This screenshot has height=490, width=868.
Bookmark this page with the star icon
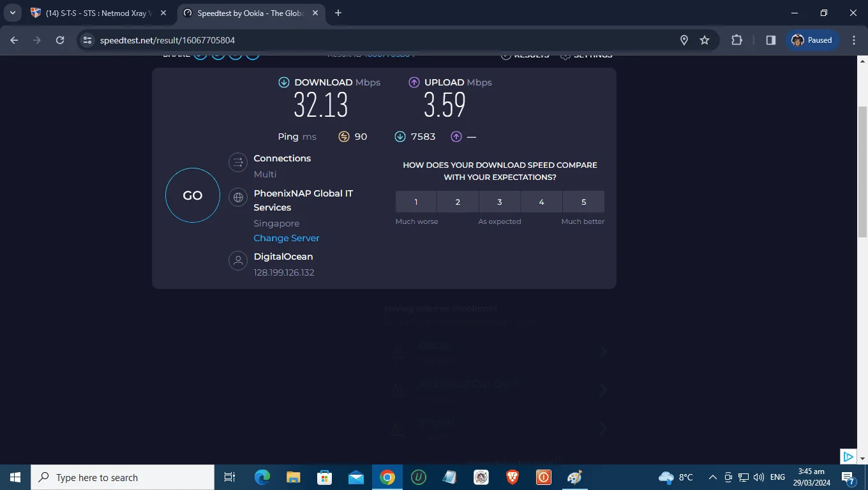(x=705, y=40)
